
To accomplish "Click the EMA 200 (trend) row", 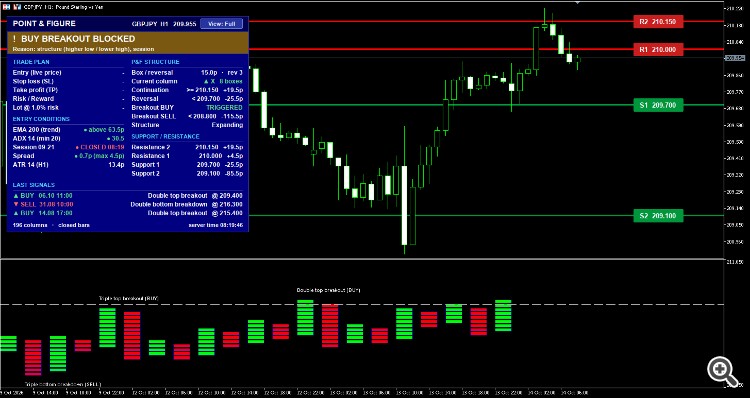I will 68,130.
